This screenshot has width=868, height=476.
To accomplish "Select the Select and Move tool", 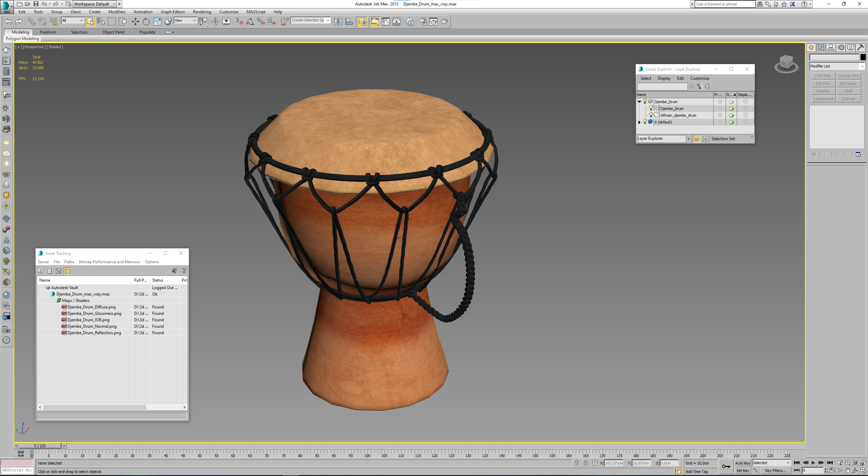I will point(135,22).
